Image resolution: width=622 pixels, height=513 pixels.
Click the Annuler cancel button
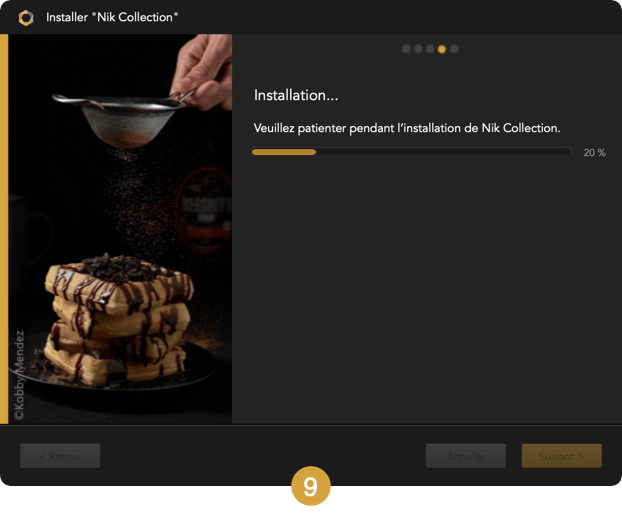click(x=466, y=456)
